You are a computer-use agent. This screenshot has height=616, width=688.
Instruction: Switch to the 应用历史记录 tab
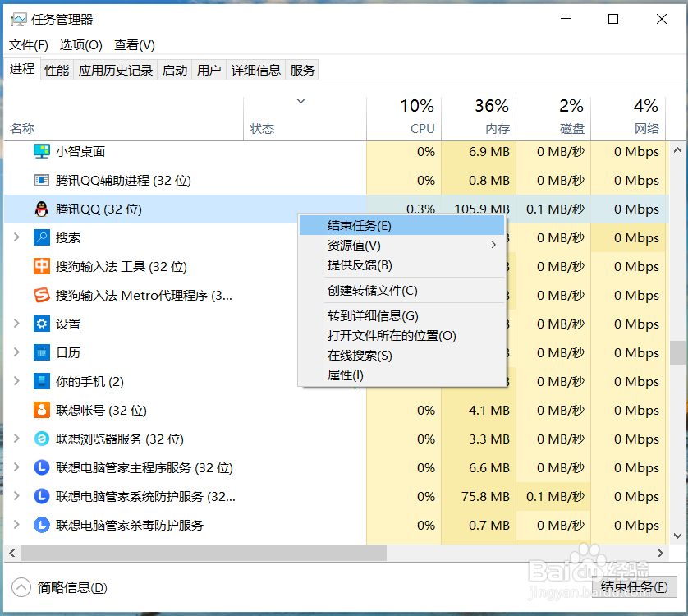coord(116,71)
